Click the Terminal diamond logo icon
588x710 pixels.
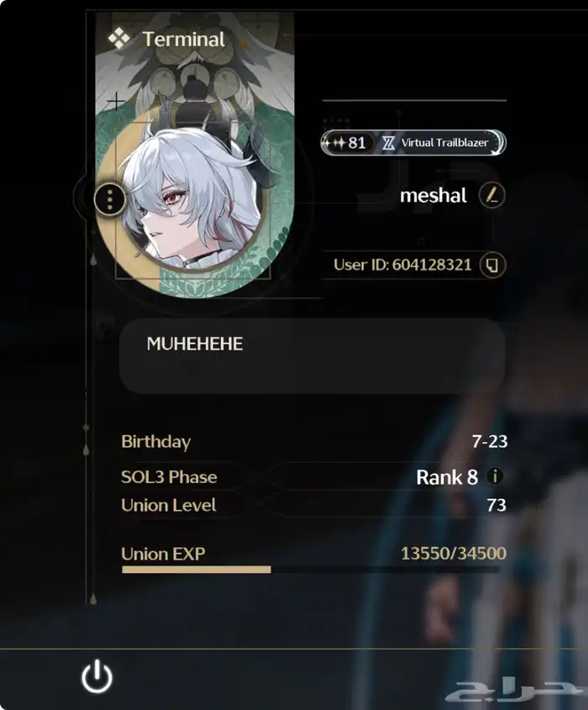pos(119,39)
